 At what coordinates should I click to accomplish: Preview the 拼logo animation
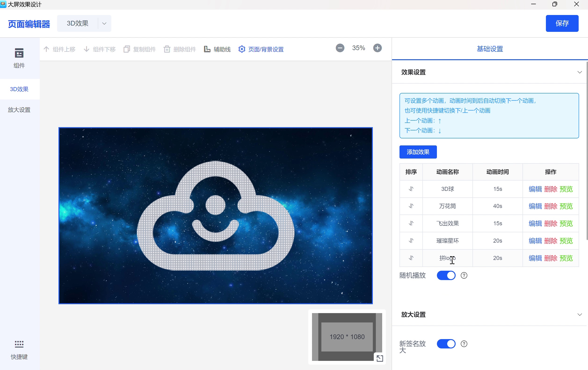click(x=566, y=258)
